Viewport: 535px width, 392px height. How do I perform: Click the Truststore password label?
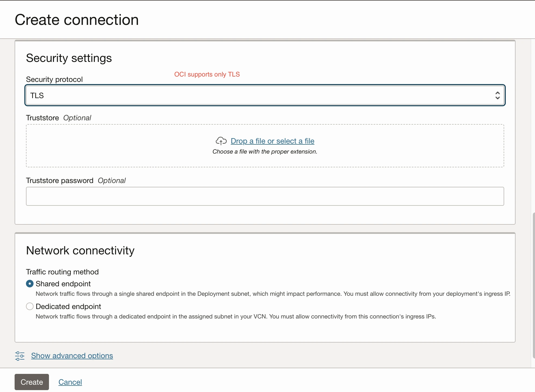(x=60, y=181)
